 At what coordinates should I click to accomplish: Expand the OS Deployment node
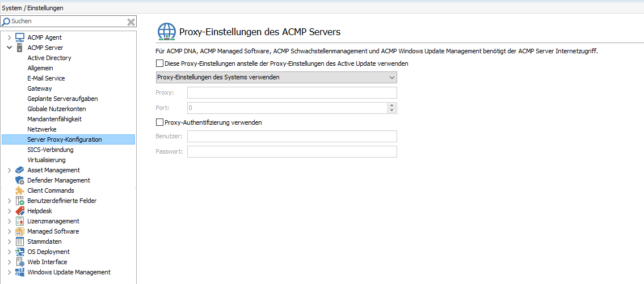[x=10, y=252]
